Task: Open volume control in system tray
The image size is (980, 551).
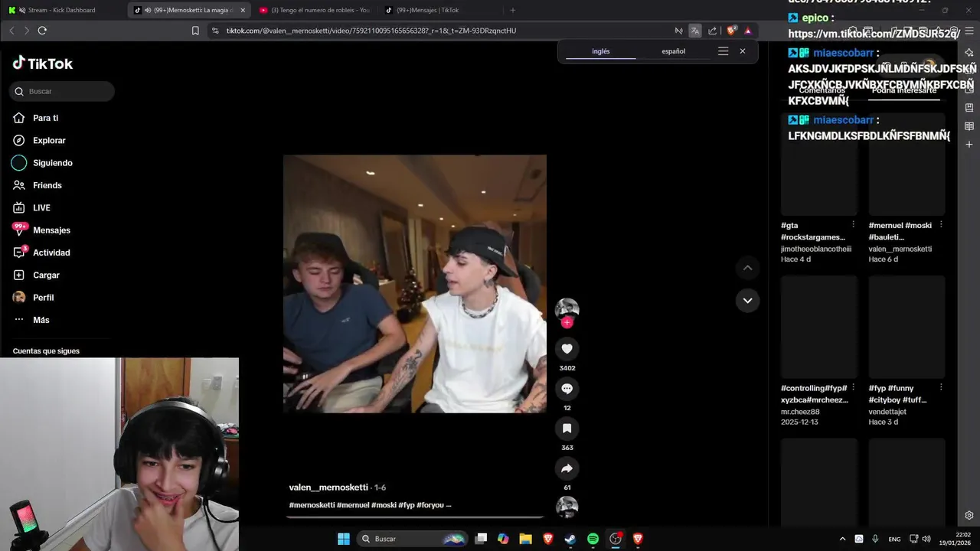Action: click(x=926, y=539)
